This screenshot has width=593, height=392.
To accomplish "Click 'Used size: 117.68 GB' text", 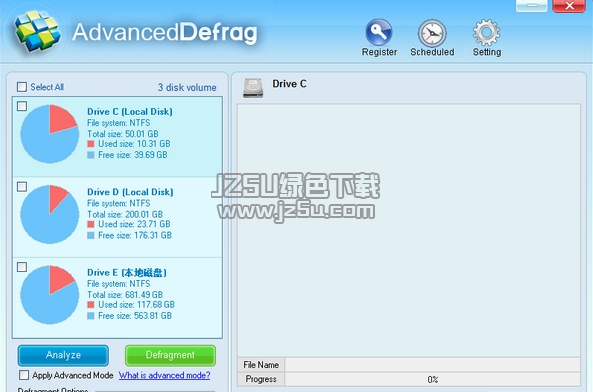I will (x=137, y=305).
